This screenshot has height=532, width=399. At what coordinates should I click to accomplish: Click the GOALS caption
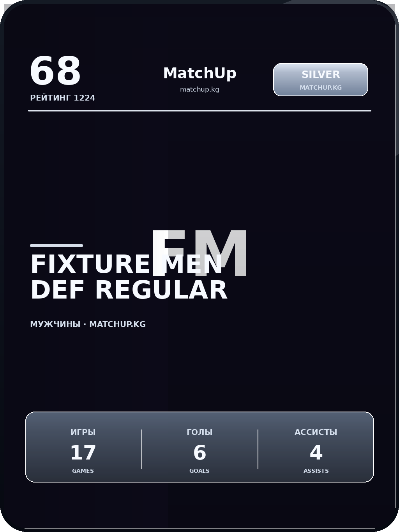(x=199, y=471)
